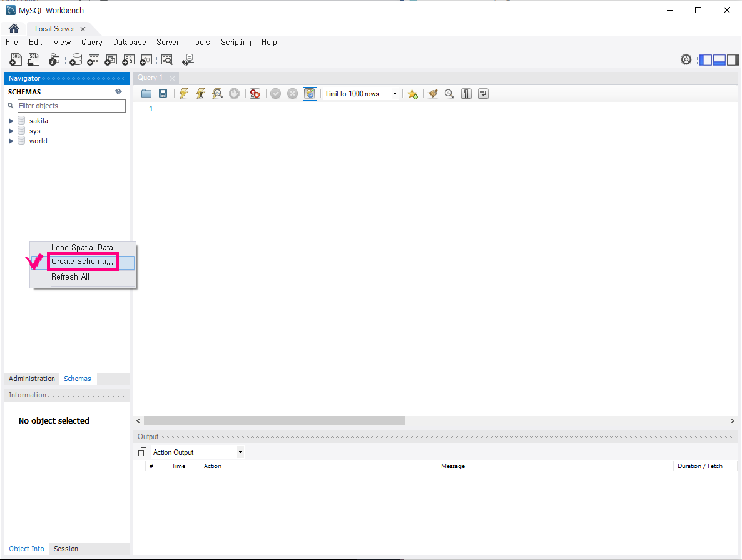Click the commit transaction checkmark icon
This screenshot has width=742, height=560.
275,94
